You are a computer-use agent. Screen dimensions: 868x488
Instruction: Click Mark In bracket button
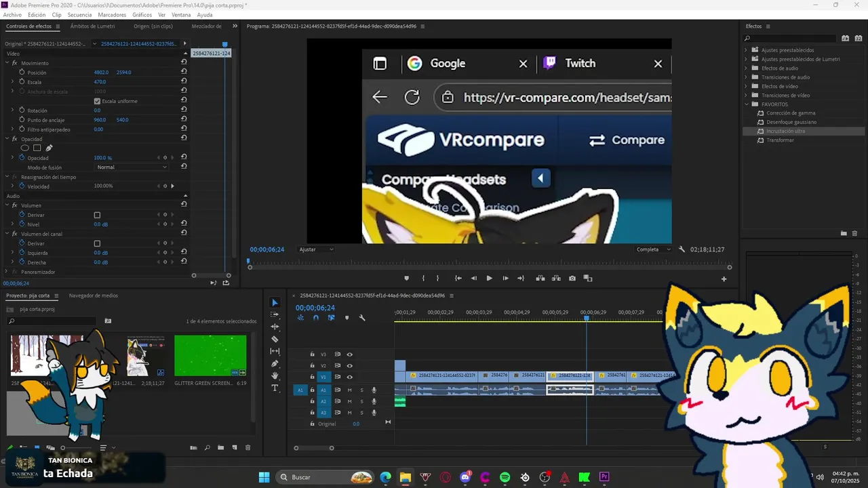(423, 278)
